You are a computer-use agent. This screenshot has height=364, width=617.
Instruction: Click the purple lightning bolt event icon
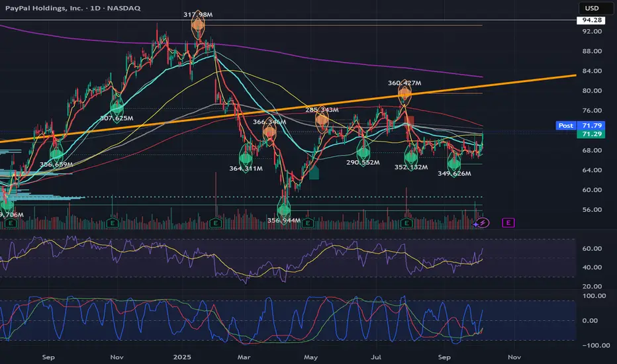(483, 223)
